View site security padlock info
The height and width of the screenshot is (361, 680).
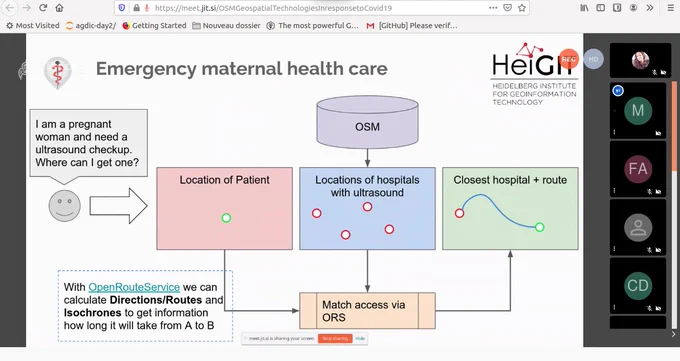[136, 8]
